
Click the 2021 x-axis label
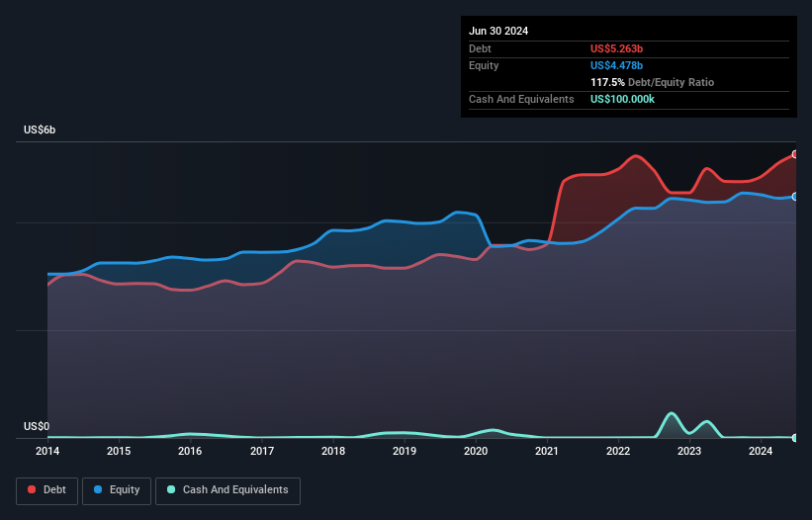pos(547,451)
